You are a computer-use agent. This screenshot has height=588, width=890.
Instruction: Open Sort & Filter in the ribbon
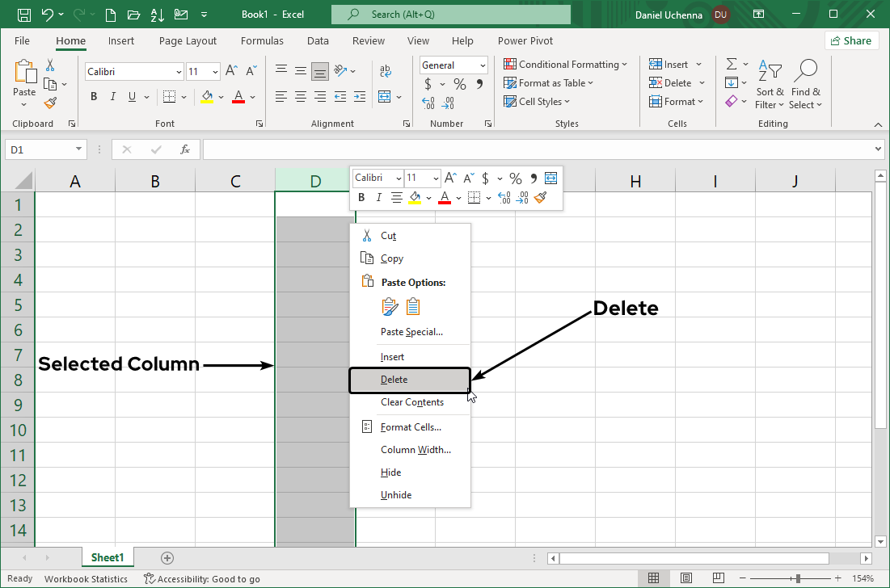pyautogui.click(x=768, y=83)
